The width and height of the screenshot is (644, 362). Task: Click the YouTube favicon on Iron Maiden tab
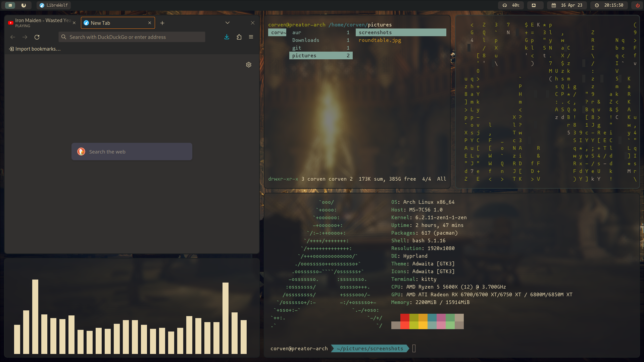coord(11,23)
